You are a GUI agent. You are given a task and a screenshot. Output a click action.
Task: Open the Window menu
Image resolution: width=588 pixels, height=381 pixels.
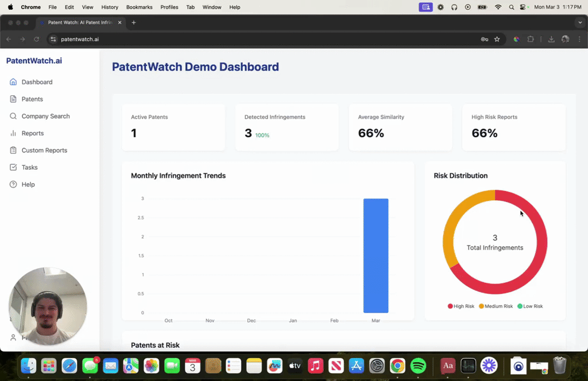[x=212, y=7]
